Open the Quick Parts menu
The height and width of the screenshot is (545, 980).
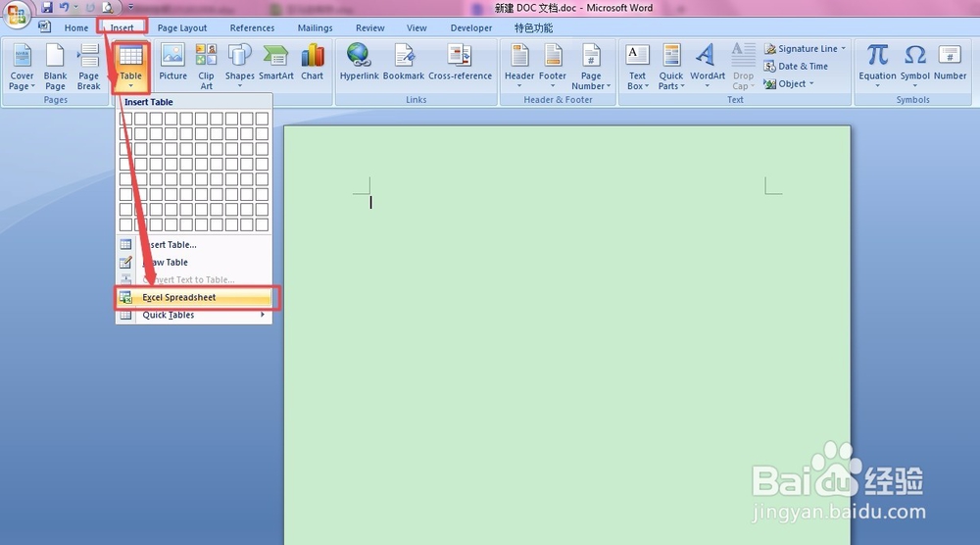(x=671, y=67)
